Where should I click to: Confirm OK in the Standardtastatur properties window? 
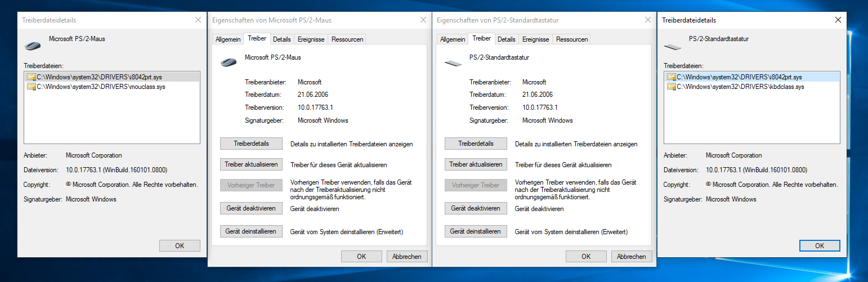pyautogui.click(x=586, y=256)
